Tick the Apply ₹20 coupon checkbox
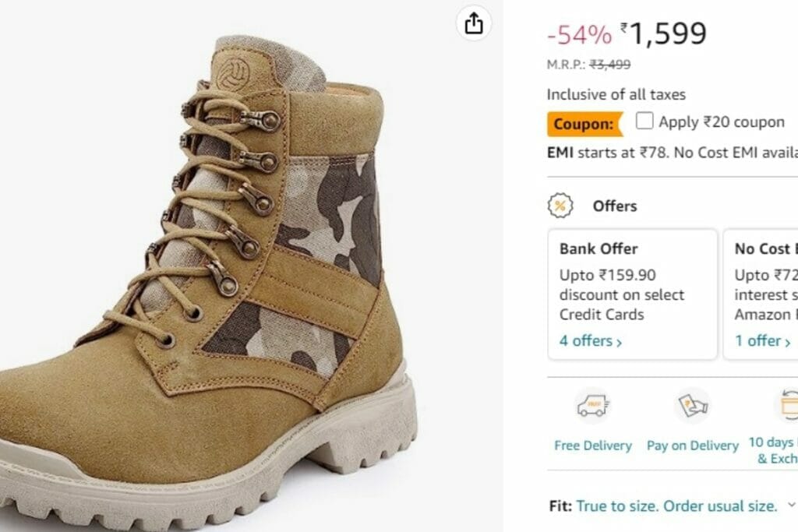The width and height of the screenshot is (798, 532). [644, 121]
